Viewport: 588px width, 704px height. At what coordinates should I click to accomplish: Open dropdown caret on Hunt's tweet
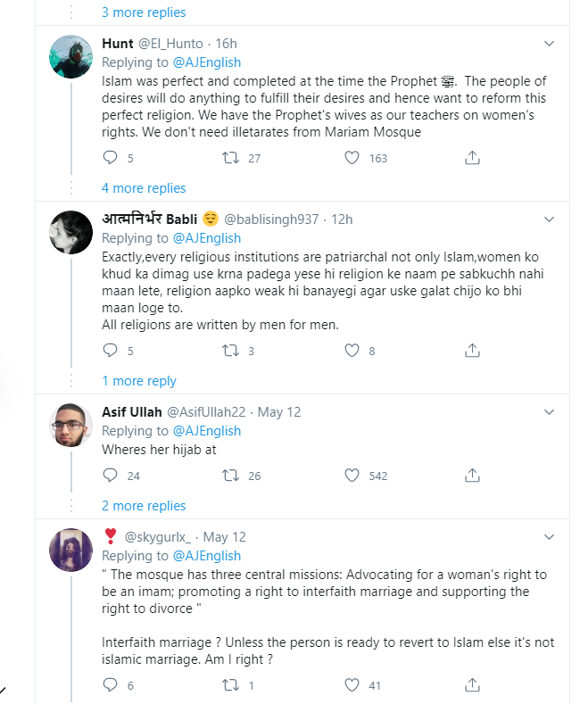click(551, 43)
